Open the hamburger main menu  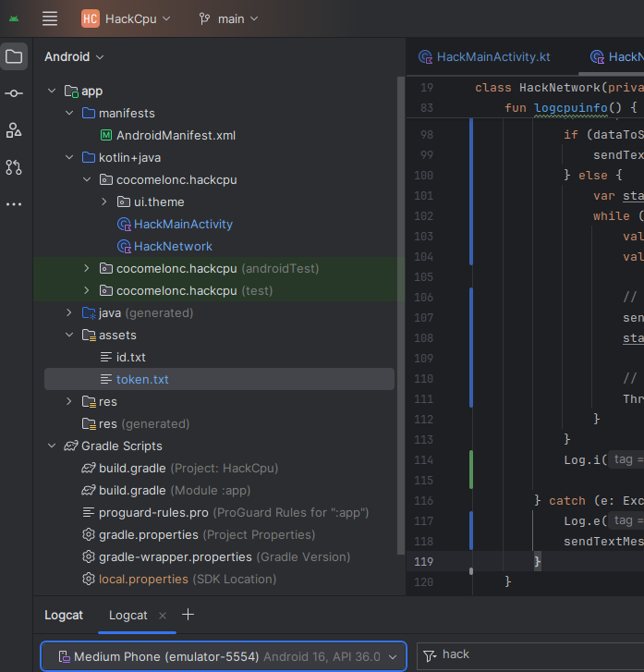50,18
